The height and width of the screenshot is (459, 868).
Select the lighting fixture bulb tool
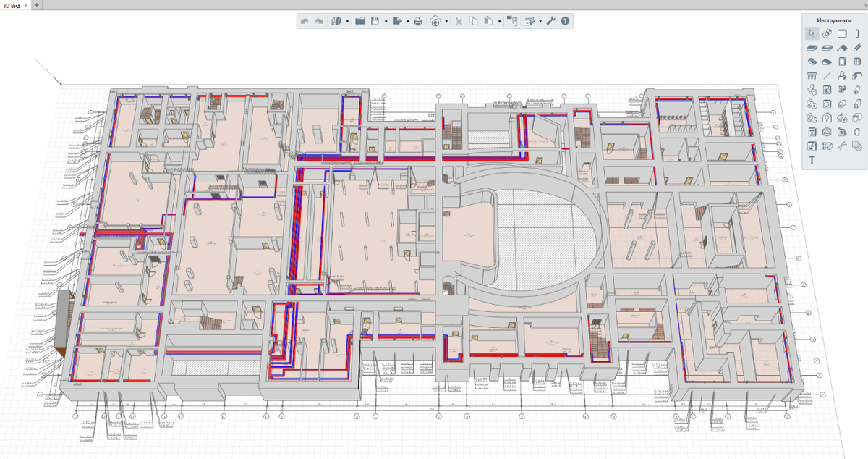point(827,117)
